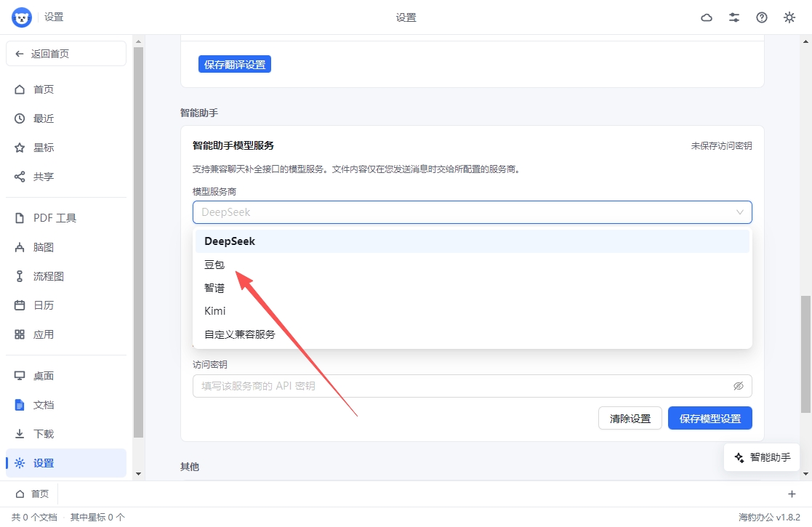
Task: Select DeepSeek from provider list
Action: (473, 241)
